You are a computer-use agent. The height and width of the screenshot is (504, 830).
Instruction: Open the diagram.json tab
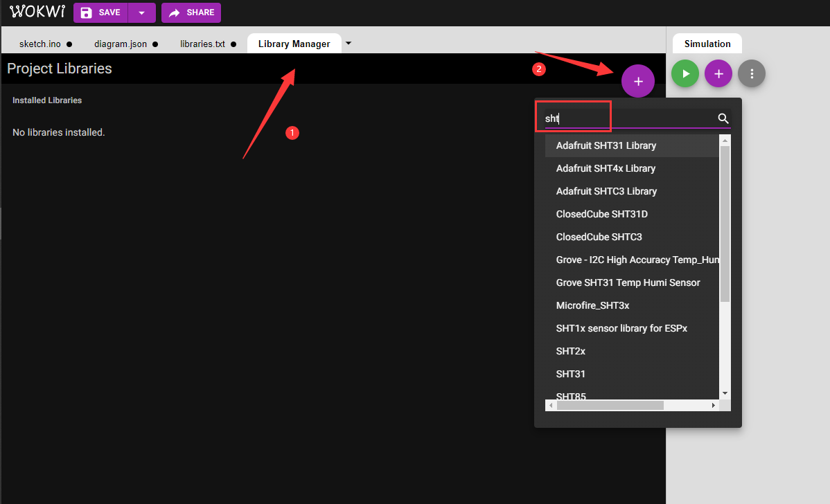(x=121, y=44)
